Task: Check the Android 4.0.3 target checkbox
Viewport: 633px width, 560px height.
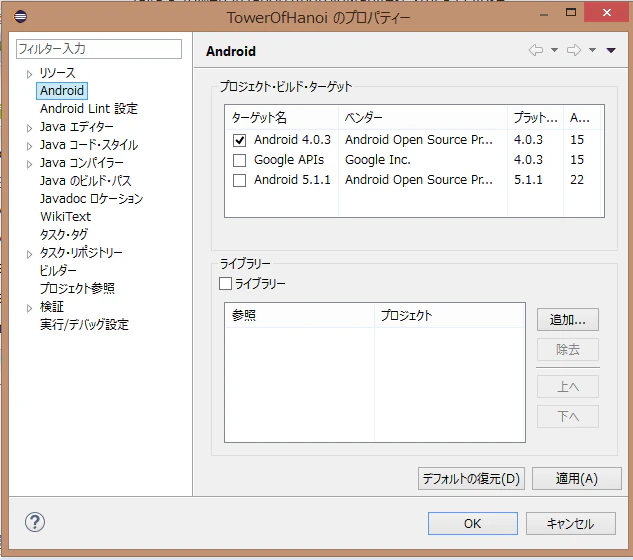Action: click(x=239, y=140)
